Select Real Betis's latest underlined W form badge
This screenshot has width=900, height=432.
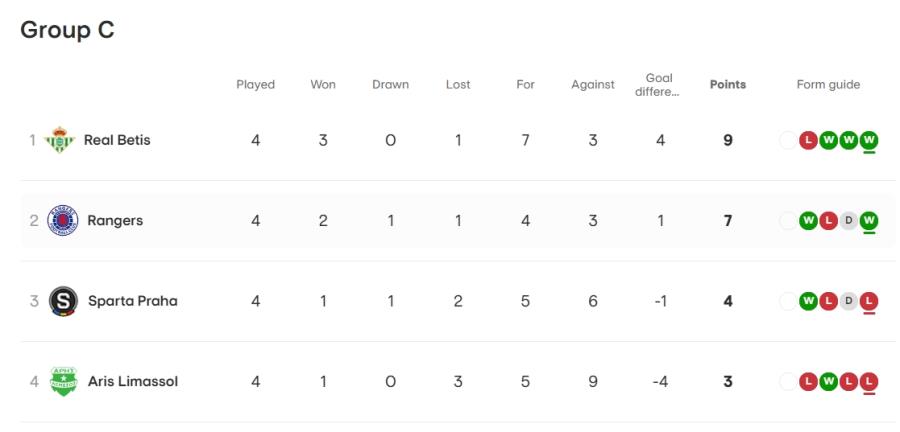click(870, 140)
